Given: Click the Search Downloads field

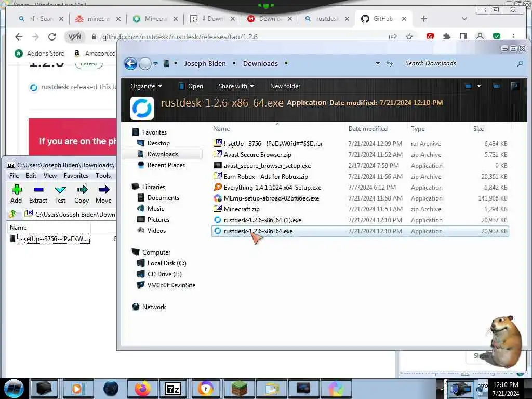Looking at the screenshot, I should tap(459, 63).
